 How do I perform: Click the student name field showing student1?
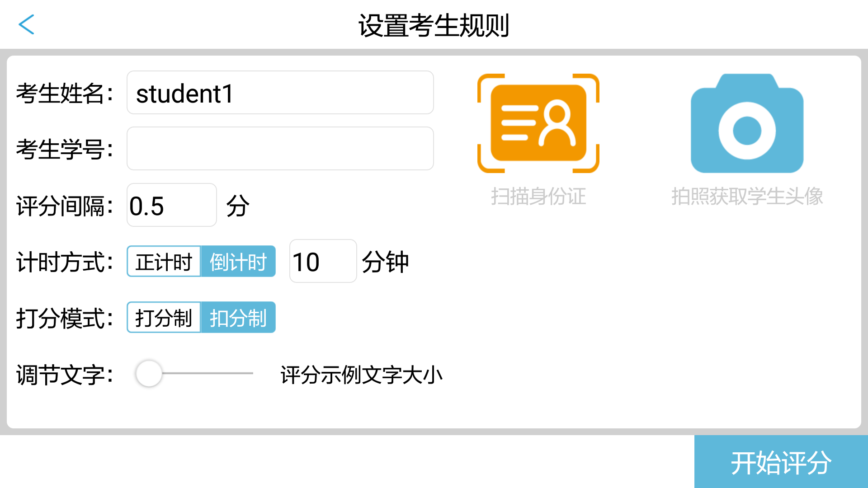pyautogui.click(x=279, y=92)
